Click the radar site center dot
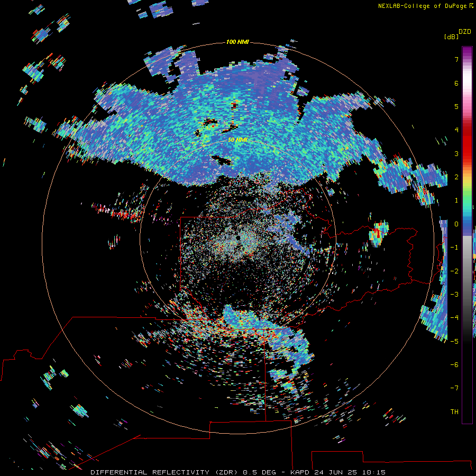 (237, 237)
